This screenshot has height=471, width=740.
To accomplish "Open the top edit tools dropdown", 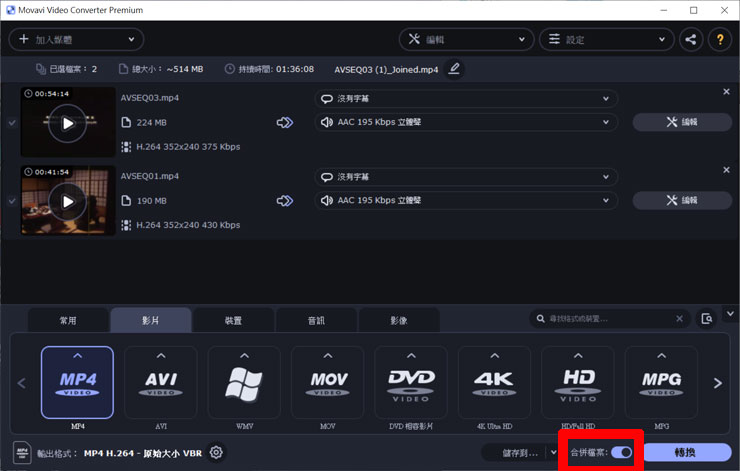I will (466, 39).
